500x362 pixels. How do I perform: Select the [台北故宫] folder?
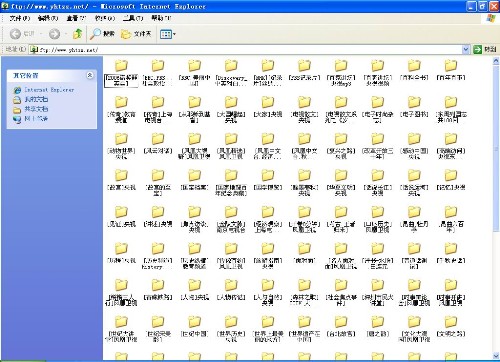pos(341,327)
